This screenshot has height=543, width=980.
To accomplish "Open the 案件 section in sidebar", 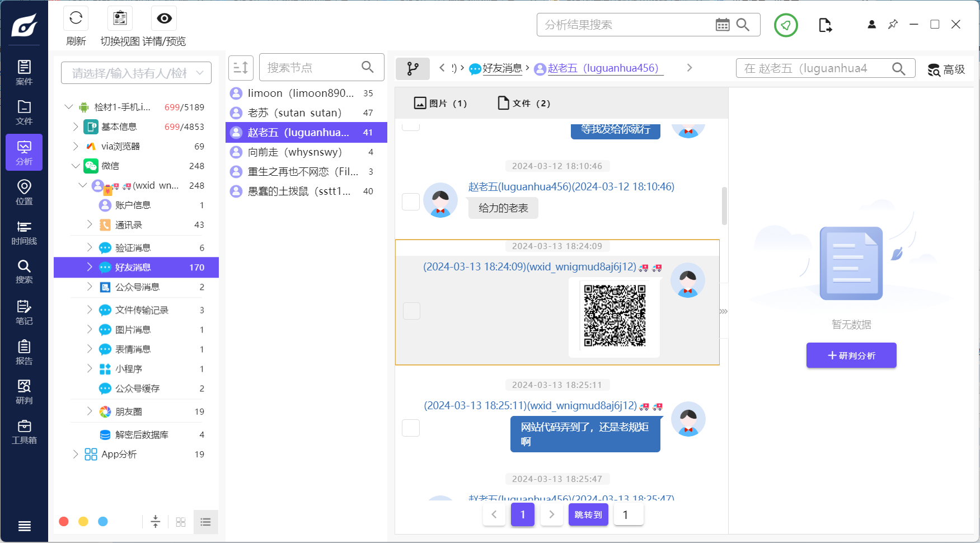I will [24, 72].
